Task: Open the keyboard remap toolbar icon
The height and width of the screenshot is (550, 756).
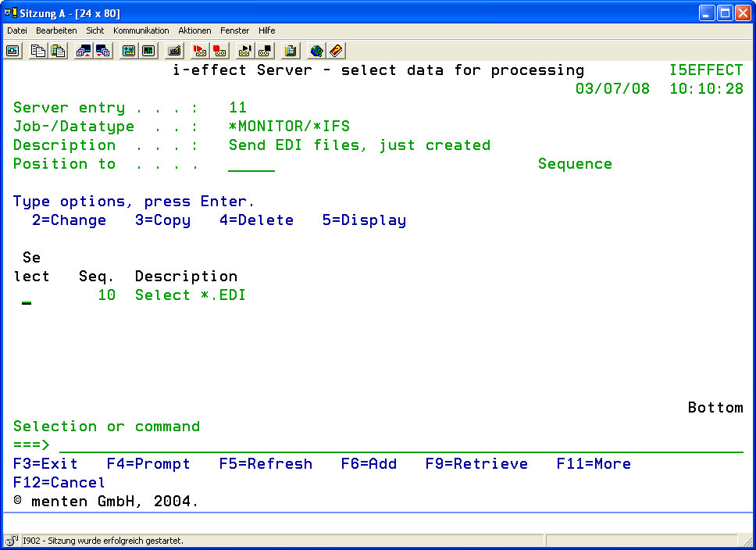Action: click(x=174, y=51)
